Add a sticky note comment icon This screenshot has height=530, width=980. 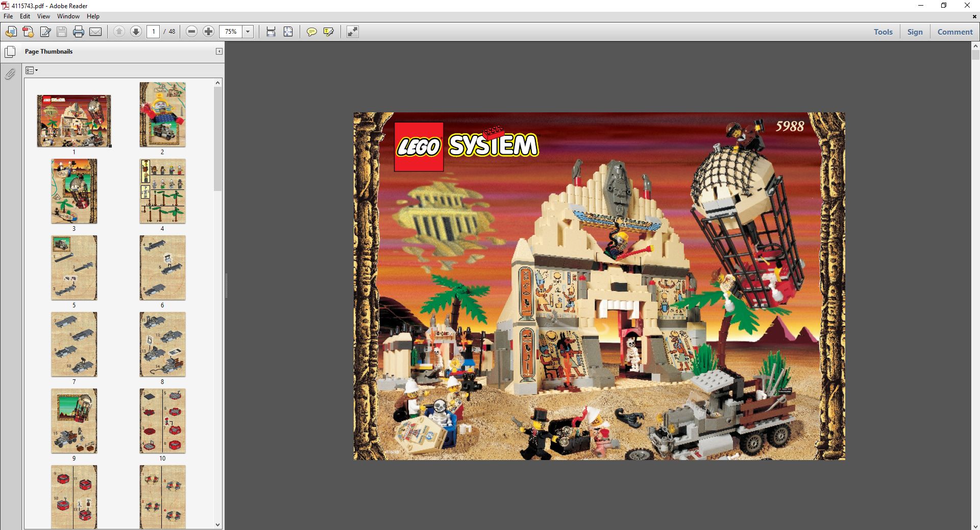click(x=311, y=32)
